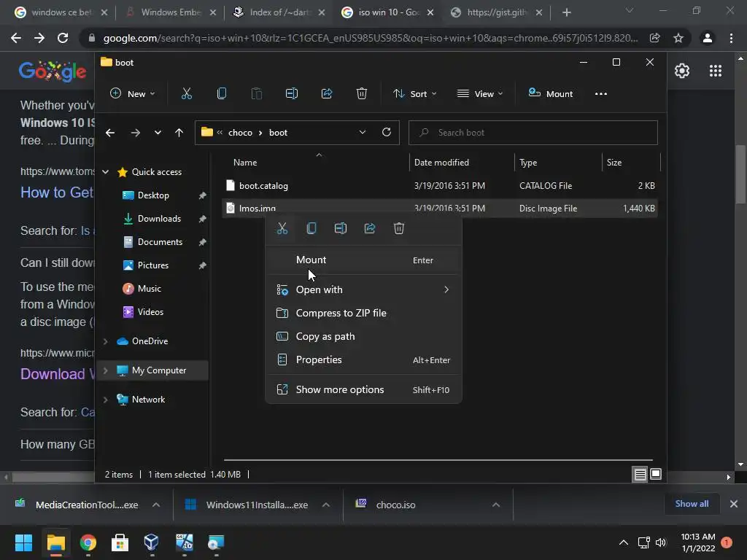The height and width of the screenshot is (560, 747).
Task: Open the Sort dropdown
Action: pyautogui.click(x=414, y=94)
